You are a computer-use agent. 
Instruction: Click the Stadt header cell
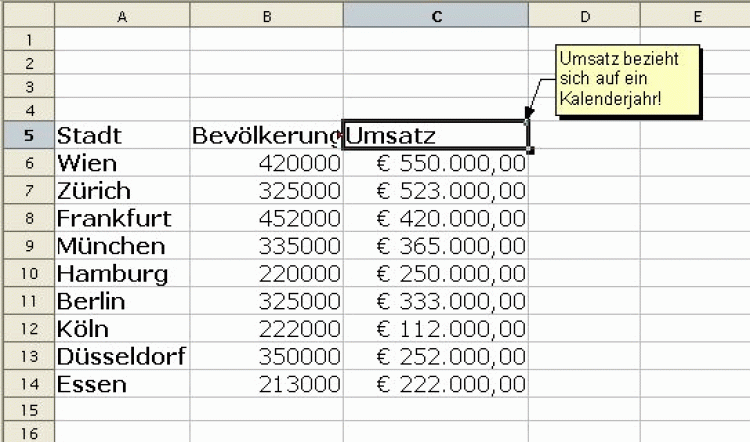[122, 135]
